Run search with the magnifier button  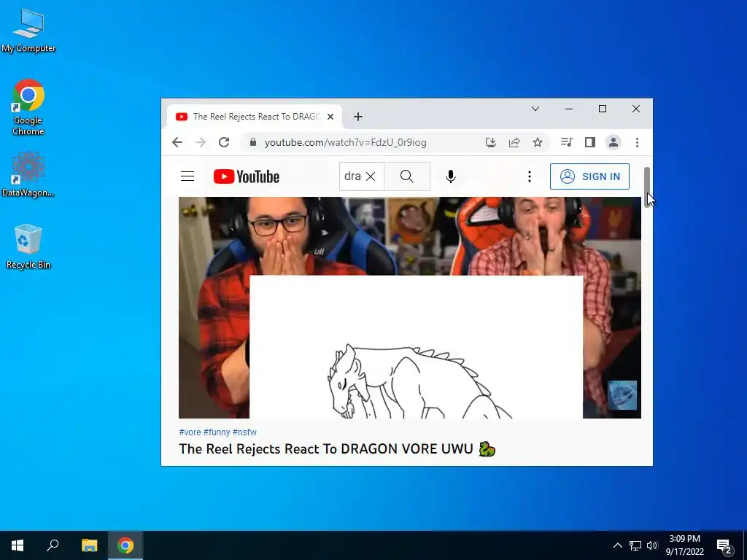(407, 176)
